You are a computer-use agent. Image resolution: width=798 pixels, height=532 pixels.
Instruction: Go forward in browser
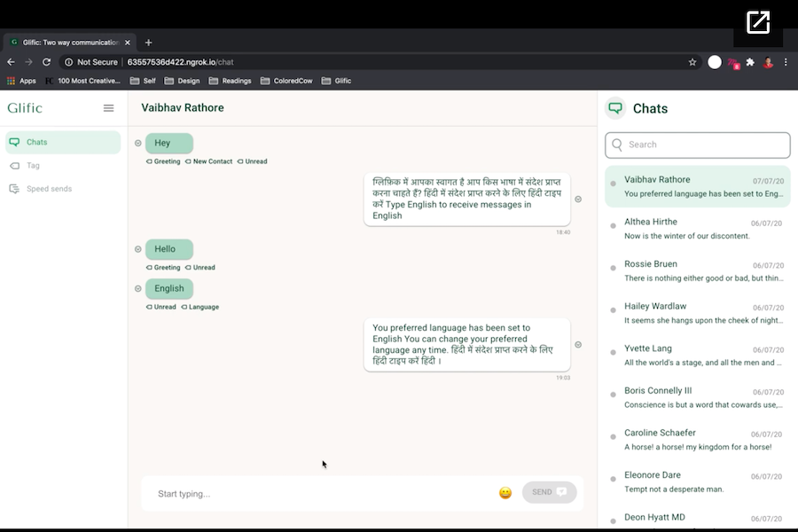point(28,62)
